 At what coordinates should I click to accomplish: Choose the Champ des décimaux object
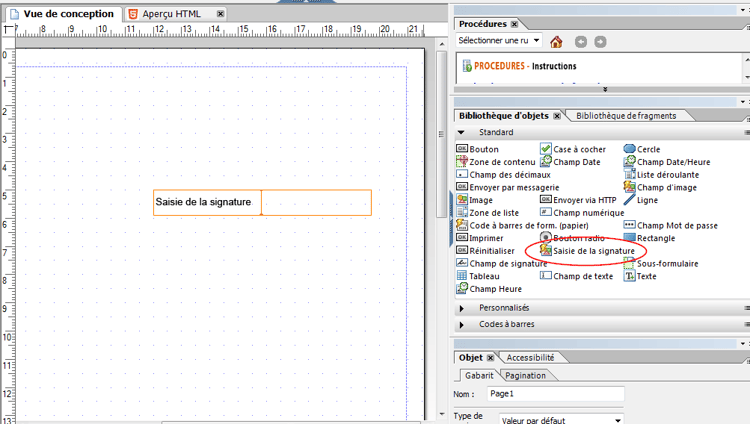click(x=504, y=175)
